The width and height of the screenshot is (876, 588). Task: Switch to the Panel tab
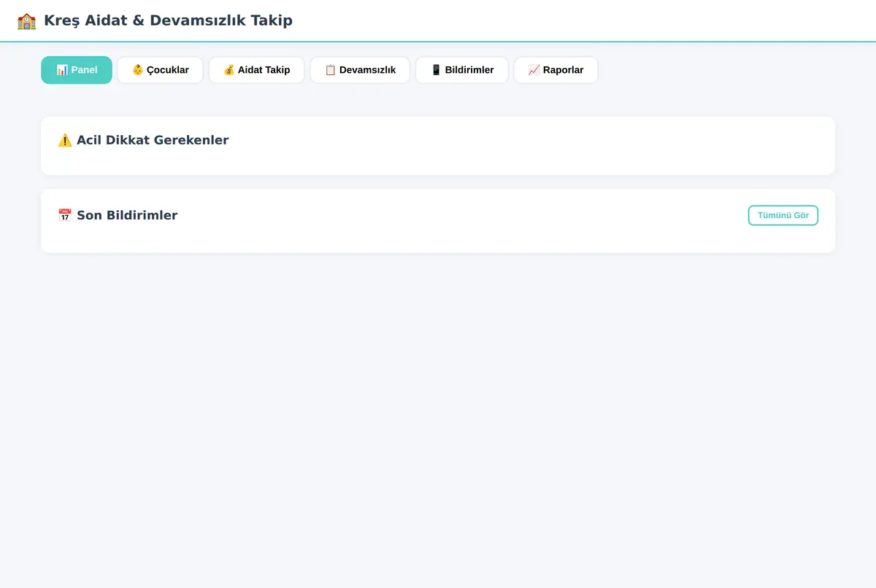coord(77,70)
